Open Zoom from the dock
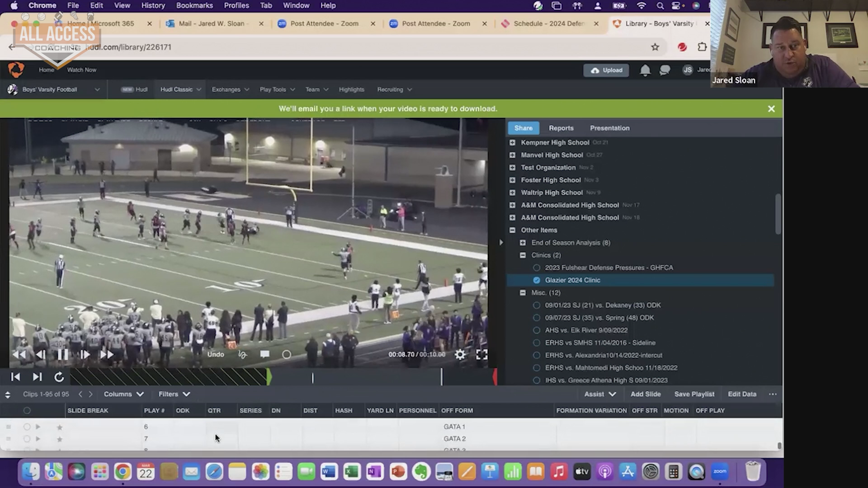 tap(720, 472)
